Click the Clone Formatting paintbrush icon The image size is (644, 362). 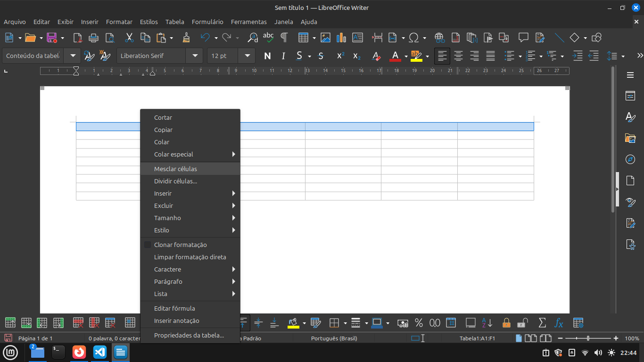(x=186, y=38)
